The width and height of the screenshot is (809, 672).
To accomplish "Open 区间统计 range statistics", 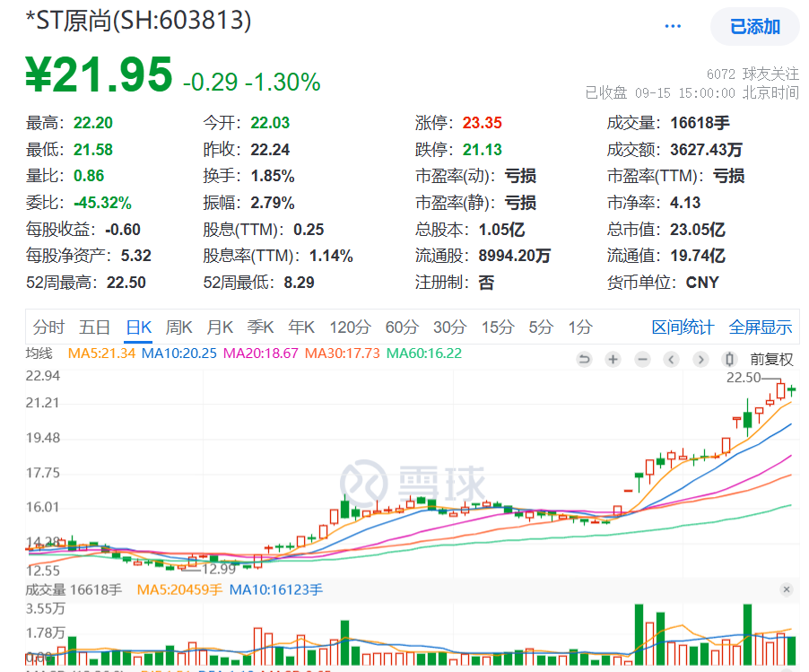I will click(x=683, y=327).
